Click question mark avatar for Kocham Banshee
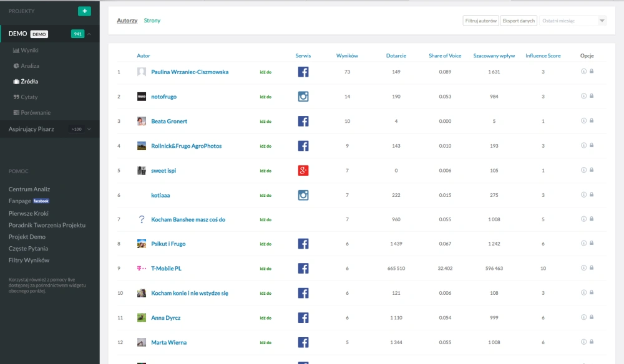Screen dimensions: 624x364 pyautogui.click(x=142, y=219)
